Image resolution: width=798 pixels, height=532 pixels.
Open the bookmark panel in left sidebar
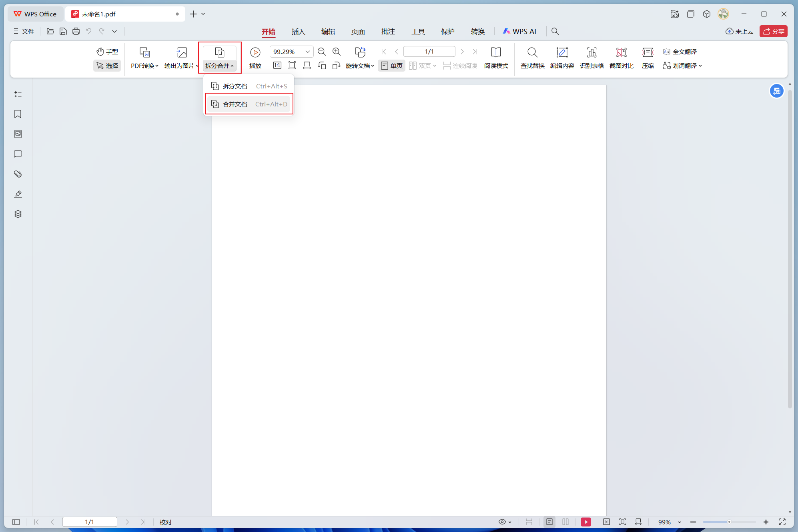pos(18,114)
